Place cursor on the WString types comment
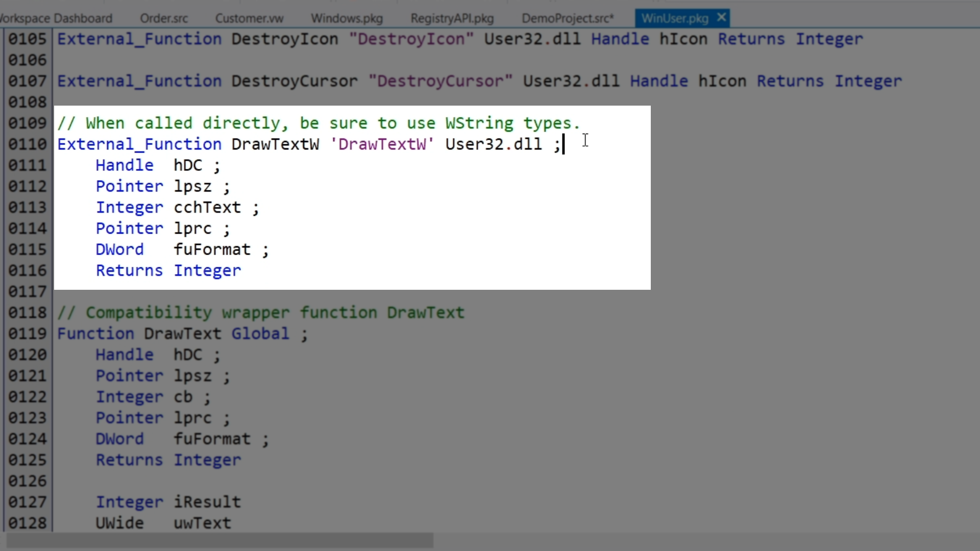Screen dimensions: 980x551 point(318,123)
